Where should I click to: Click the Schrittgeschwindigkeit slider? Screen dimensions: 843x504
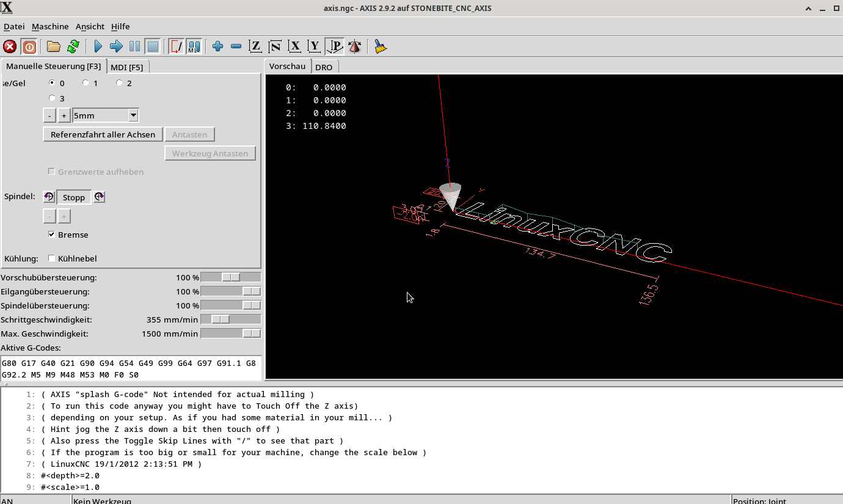(x=230, y=320)
